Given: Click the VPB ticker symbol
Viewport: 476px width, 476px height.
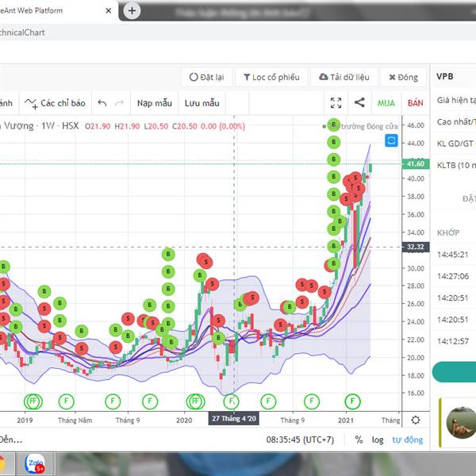Looking at the screenshot, I should [445, 76].
